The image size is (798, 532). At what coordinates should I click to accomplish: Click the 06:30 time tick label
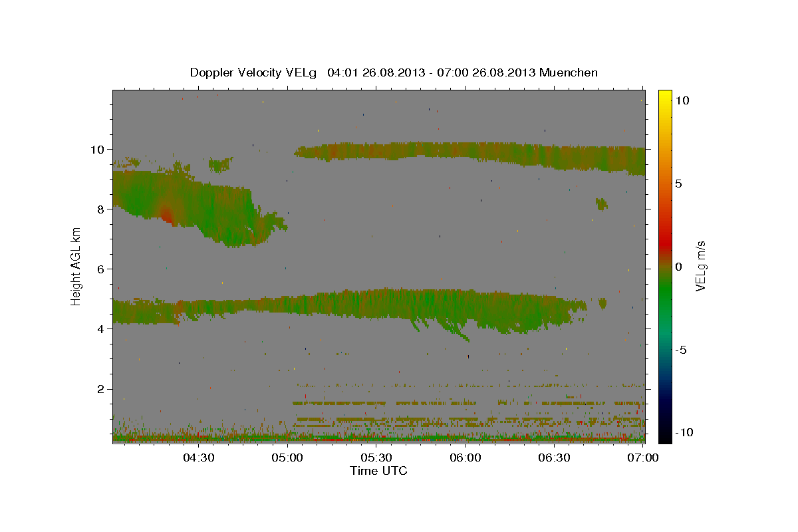point(555,458)
